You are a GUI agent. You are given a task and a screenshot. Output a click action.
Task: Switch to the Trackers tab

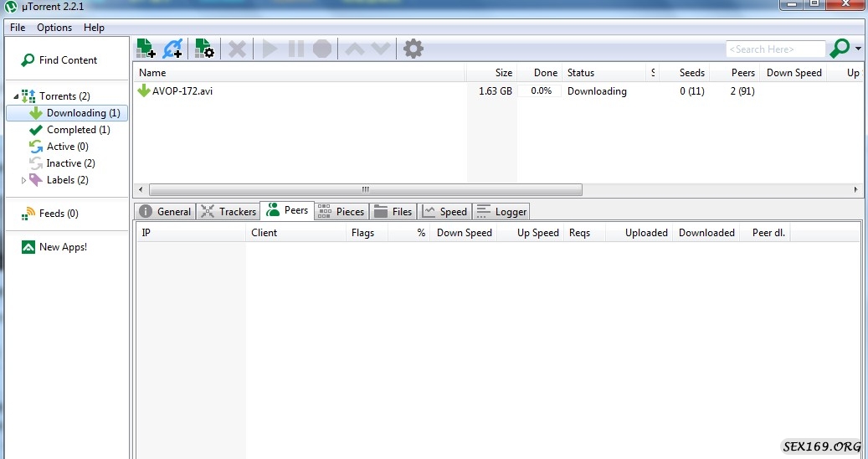coord(229,212)
